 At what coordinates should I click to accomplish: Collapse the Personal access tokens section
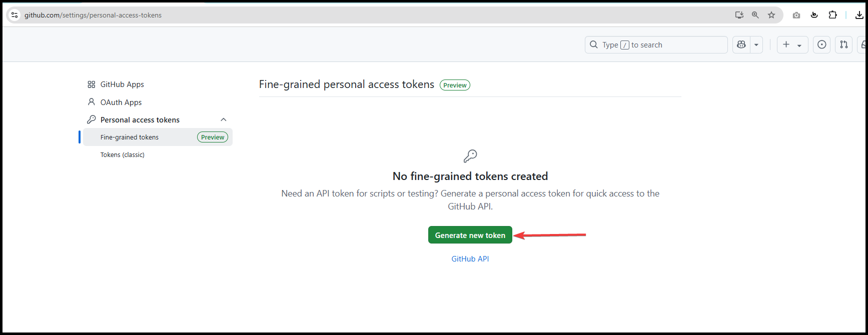tap(224, 119)
